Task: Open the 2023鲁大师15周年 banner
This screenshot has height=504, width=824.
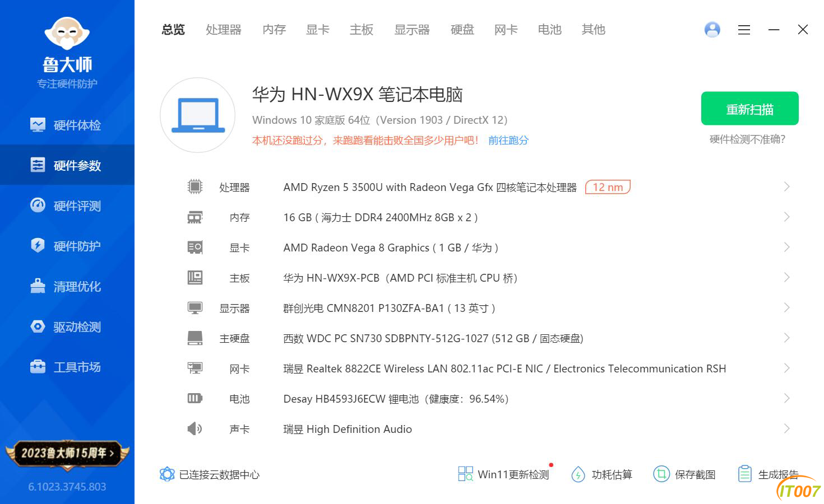Action: tap(67, 453)
